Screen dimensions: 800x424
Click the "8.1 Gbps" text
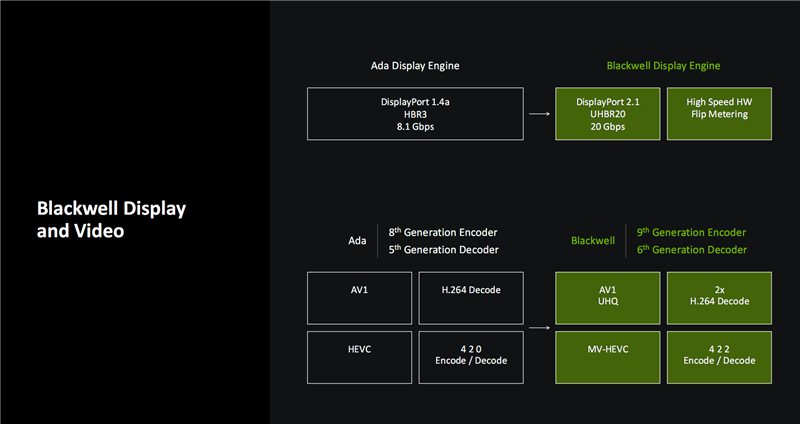(415, 127)
